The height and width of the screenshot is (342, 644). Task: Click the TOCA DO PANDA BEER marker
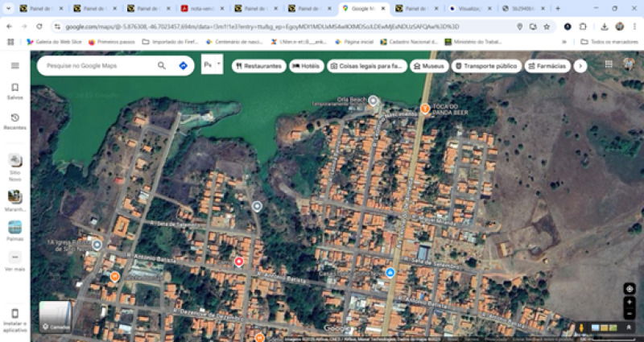425,109
